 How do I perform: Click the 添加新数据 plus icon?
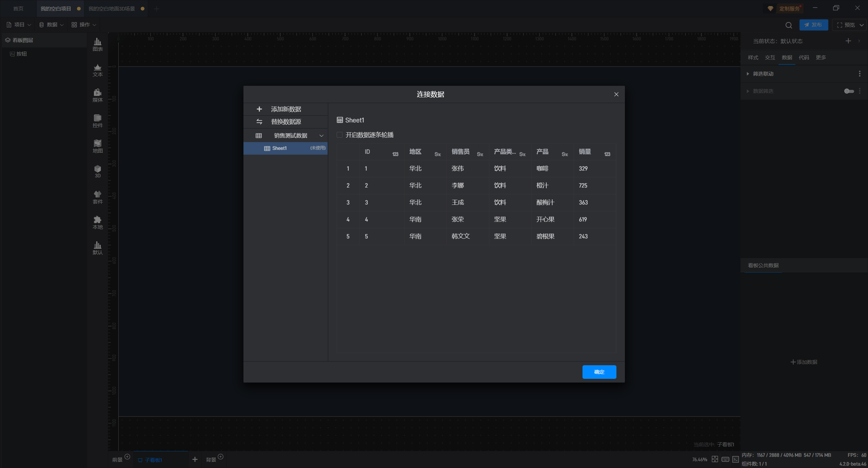(x=259, y=109)
